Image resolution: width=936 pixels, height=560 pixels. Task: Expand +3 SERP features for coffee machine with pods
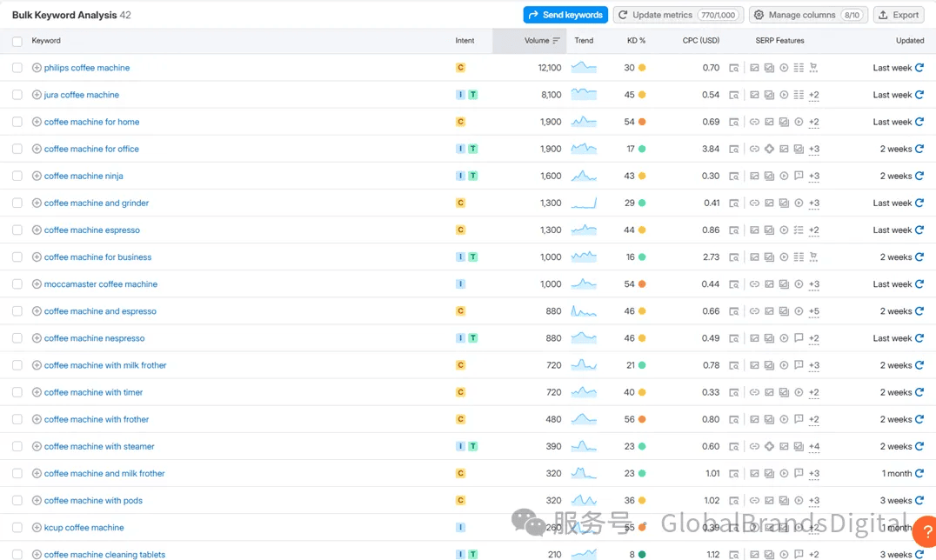[813, 501]
